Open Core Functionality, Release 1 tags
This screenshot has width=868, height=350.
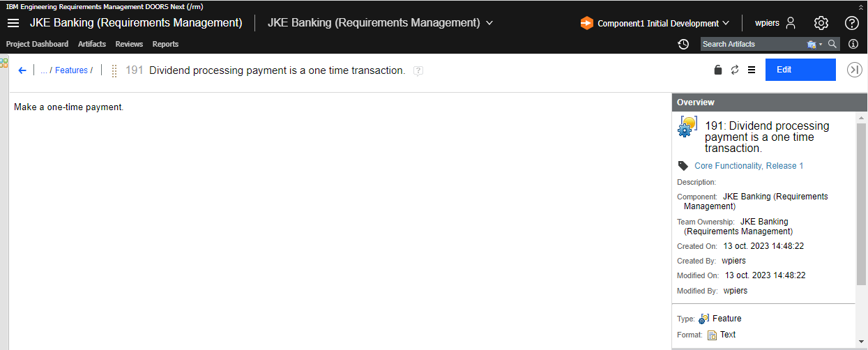click(749, 166)
